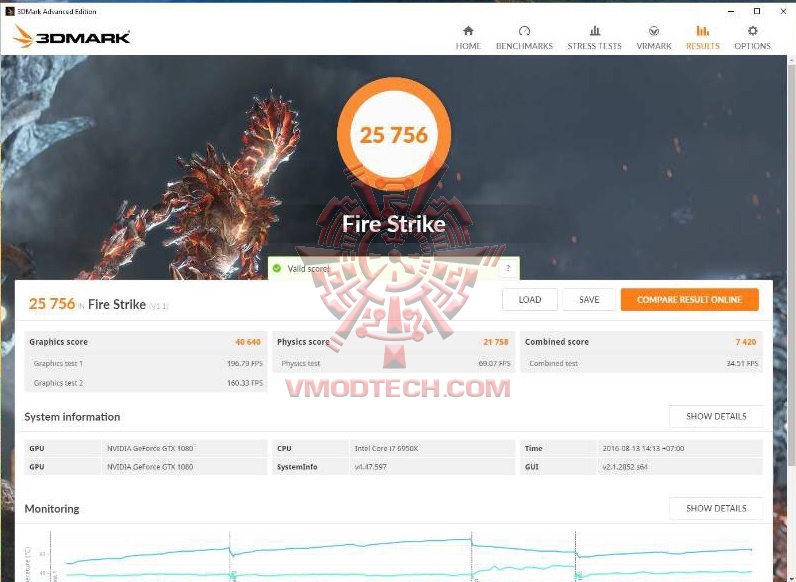This screenshot has height=582, width=796.
Task: Click the Graphics score value 40 640
Action: click(x=248, y=342)
